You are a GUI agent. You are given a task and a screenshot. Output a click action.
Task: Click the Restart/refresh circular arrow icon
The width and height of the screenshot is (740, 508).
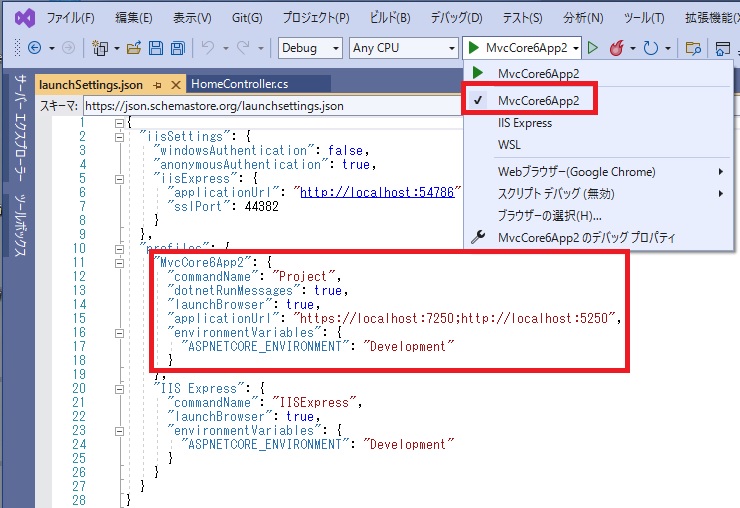click(x=651, y=48)
